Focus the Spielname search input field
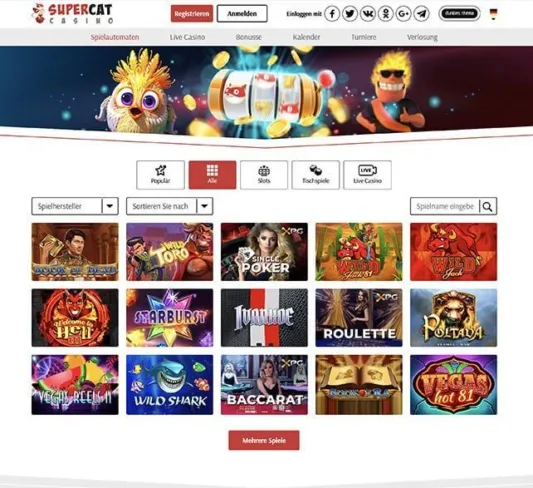Image resolution: width=533 pixels, height=488 pixels. [x=445, y=206]
